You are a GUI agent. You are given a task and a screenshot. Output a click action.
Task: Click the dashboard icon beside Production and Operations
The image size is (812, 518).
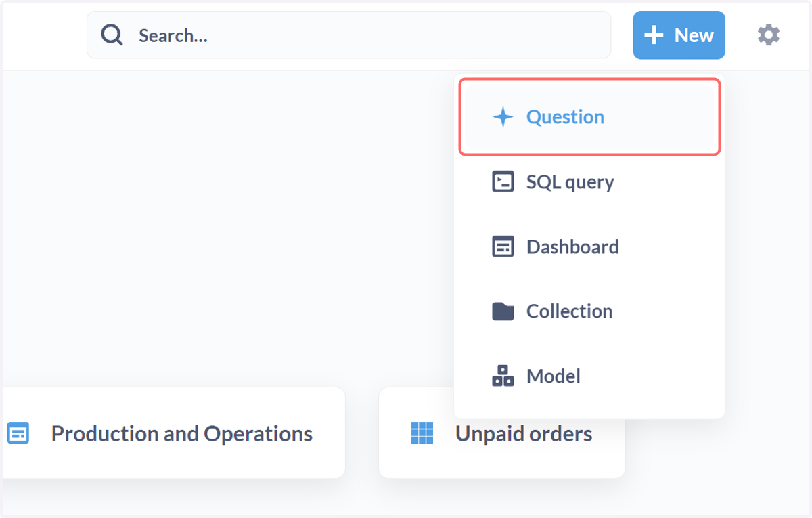18,433
